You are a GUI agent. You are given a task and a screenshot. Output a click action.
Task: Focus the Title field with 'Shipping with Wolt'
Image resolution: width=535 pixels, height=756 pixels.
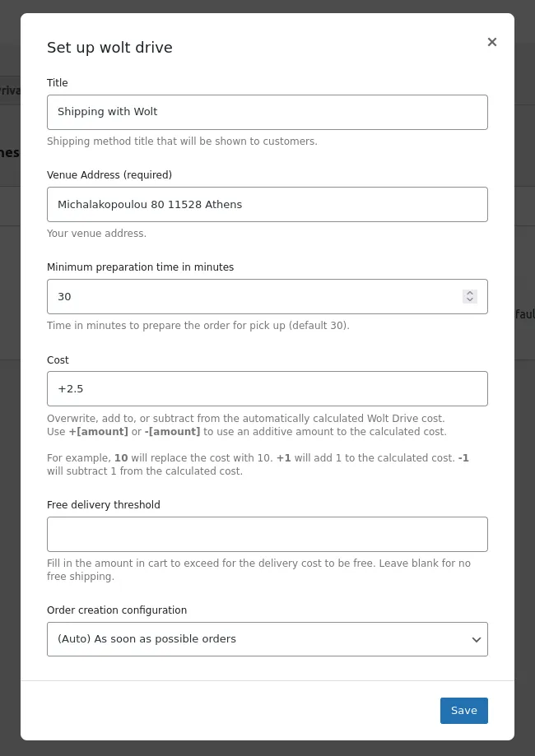[x=267, y=113]
